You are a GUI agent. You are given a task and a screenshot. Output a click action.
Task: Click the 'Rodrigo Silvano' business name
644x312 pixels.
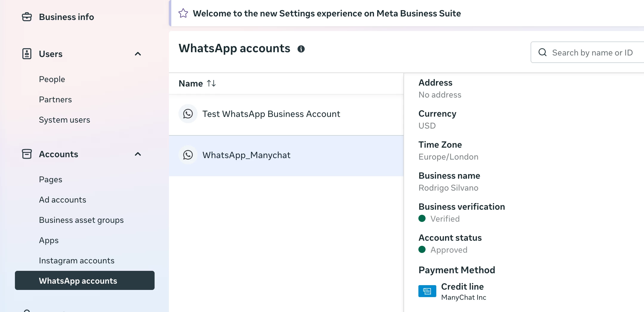tap(449, 188)
